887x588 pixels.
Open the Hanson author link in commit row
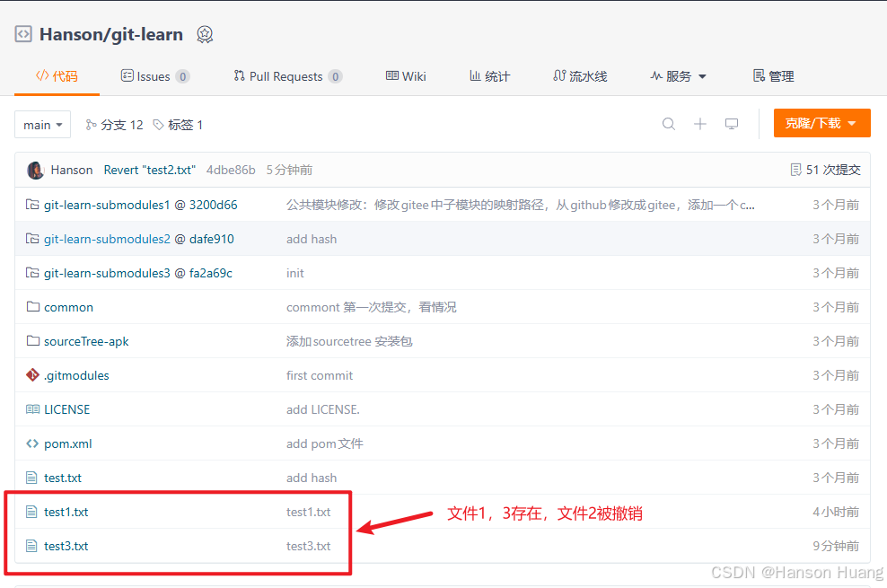pyautogui.click(x=72, y=171)
